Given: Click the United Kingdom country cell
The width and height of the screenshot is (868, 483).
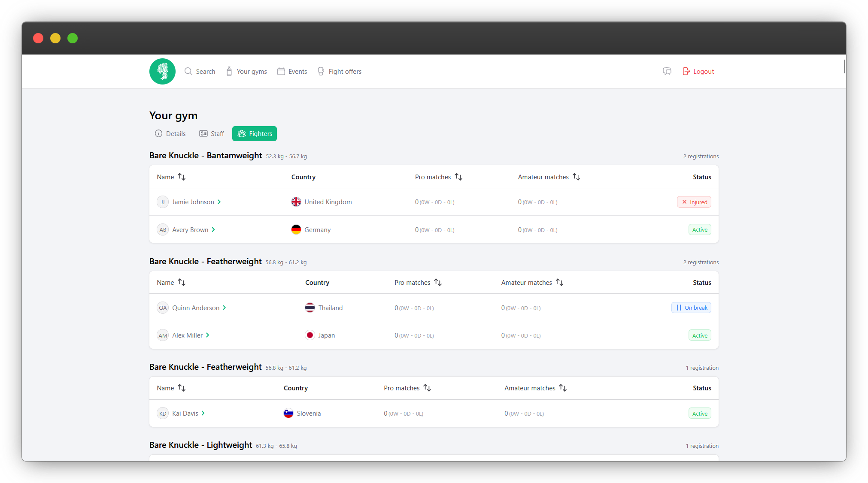Looking at the screenshot, I should (x=322, y=202).
